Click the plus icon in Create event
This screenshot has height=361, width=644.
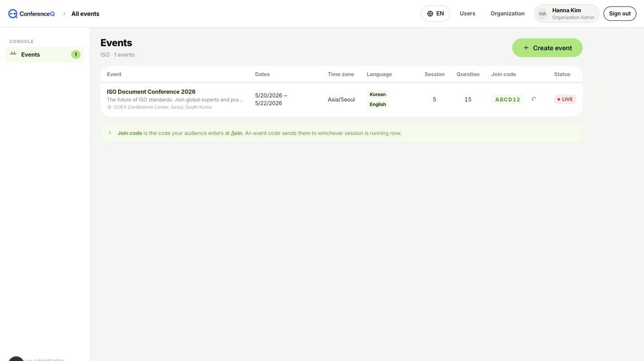point(526,48)
